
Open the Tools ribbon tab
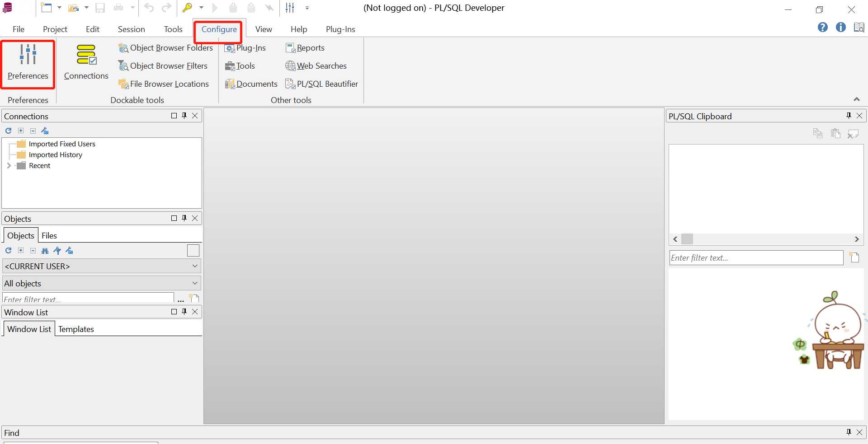coord(173,29)
